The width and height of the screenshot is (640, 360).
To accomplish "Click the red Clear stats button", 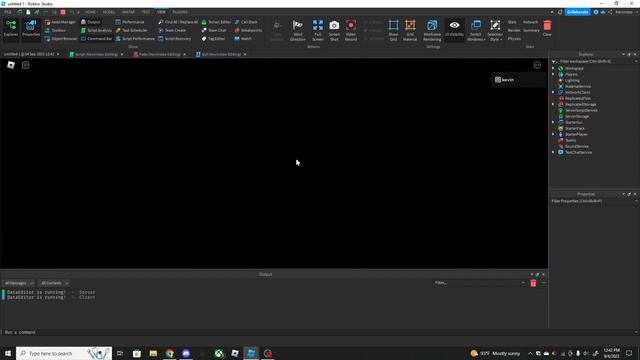I will click(547, 28).
